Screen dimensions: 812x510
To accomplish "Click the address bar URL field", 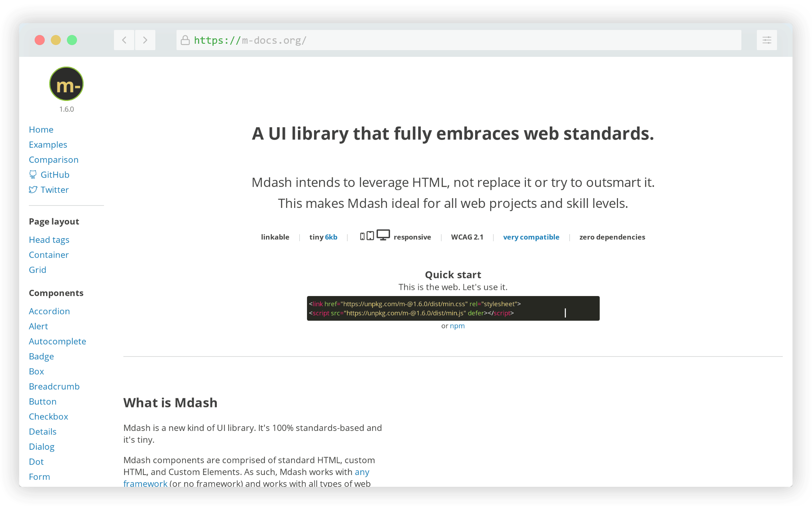I will pos(458,40).
